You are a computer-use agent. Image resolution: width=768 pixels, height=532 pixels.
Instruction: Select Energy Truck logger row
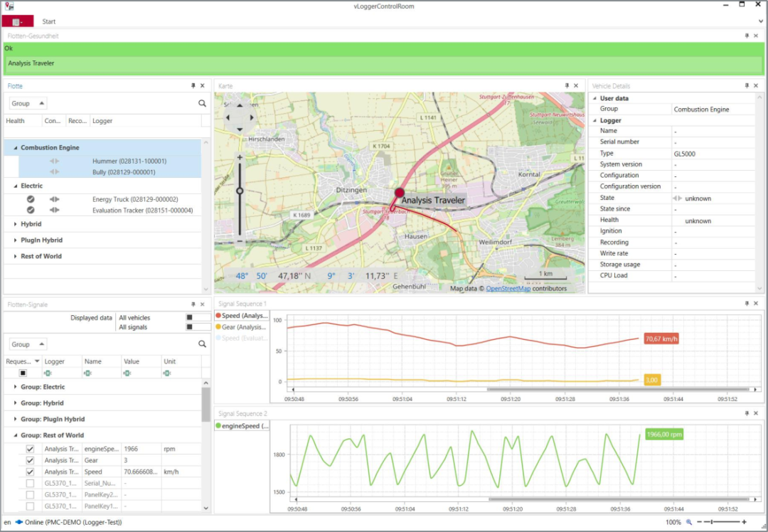[103, 199]
